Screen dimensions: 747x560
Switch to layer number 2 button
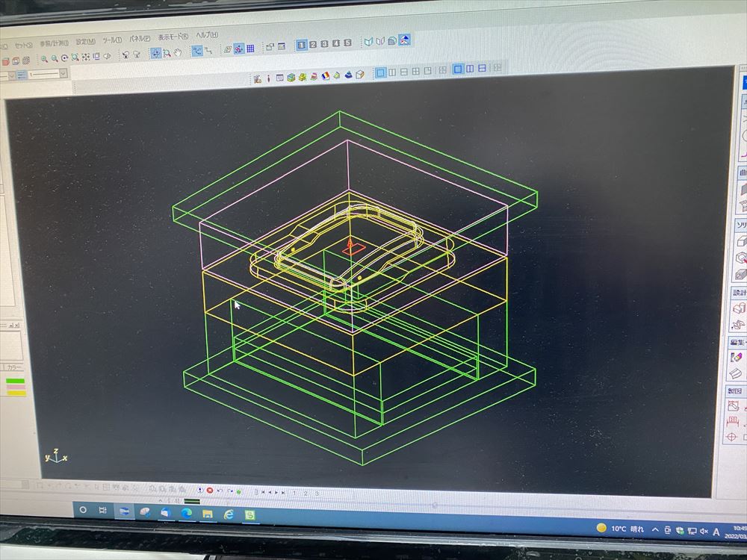[x=312, y=44]
